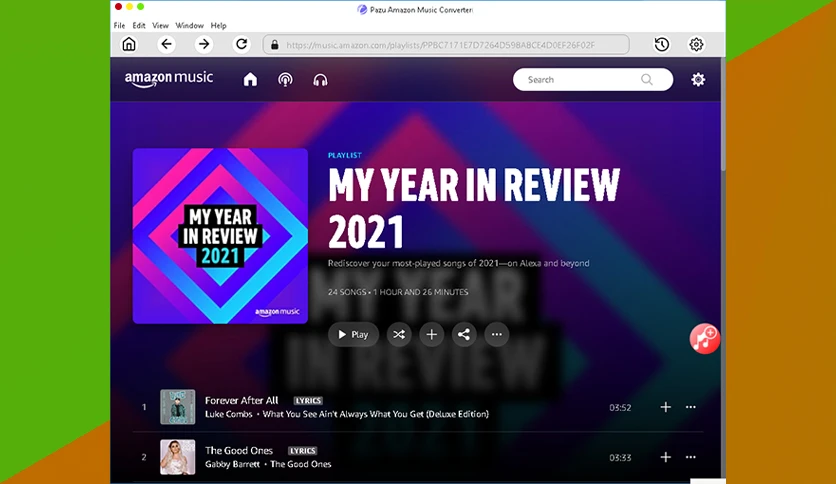Click the search magnifier icon
The height and width of the screenshot is (484, 836).
pos(647,79)
